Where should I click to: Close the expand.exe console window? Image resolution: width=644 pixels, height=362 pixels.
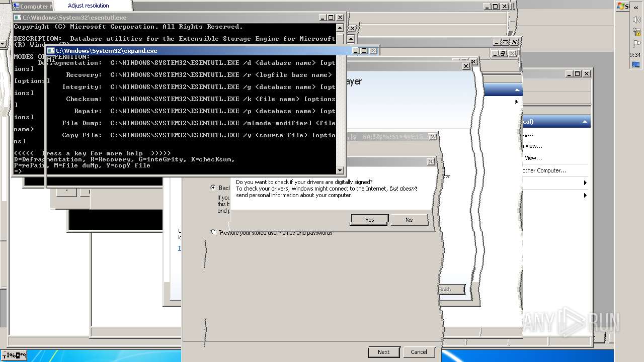(x=373, y=51)
